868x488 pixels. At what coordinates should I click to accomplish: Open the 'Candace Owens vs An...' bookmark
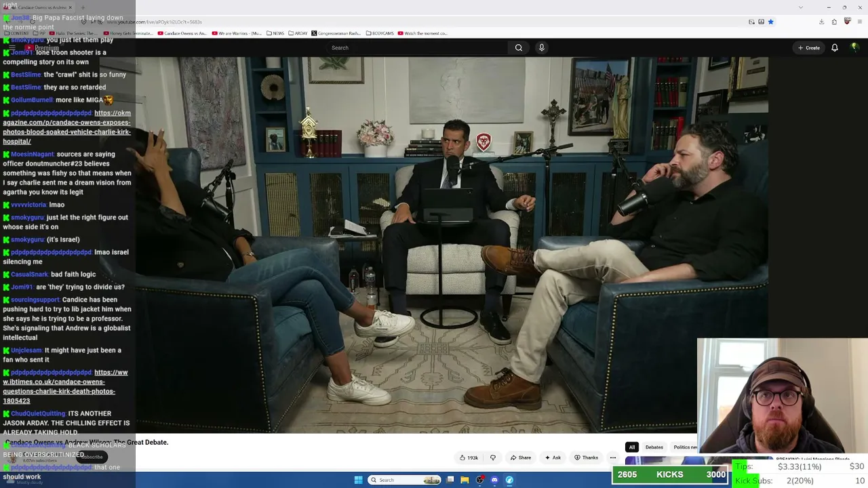pos(182,33)
